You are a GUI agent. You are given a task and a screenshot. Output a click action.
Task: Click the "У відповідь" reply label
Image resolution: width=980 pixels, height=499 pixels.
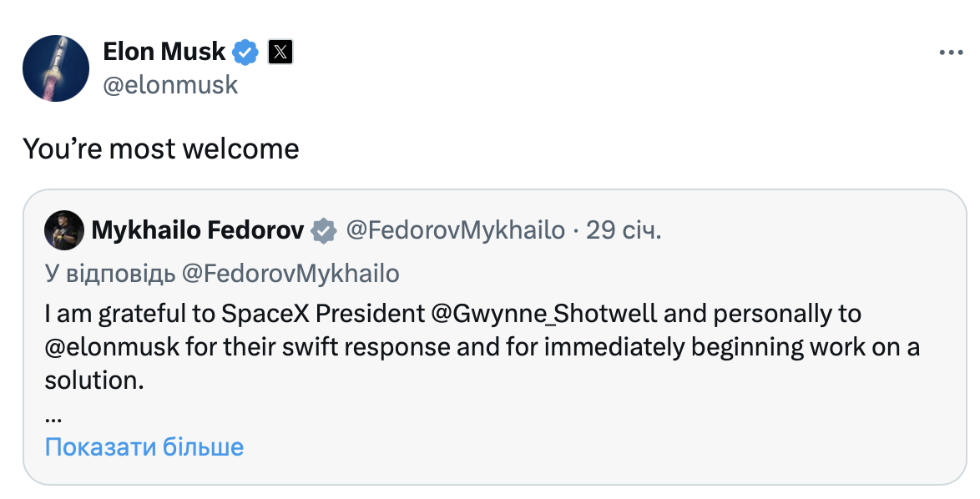point(109,273)
